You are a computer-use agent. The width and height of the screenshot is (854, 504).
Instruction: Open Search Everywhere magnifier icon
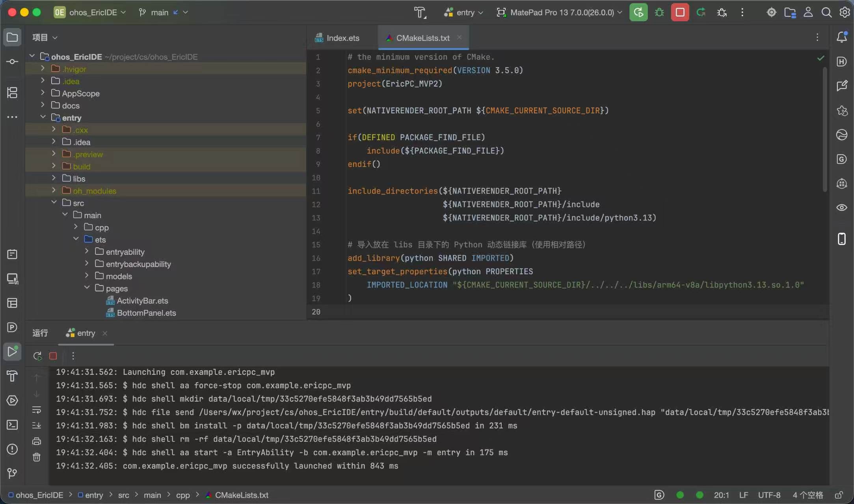click(x=826, y=13)
